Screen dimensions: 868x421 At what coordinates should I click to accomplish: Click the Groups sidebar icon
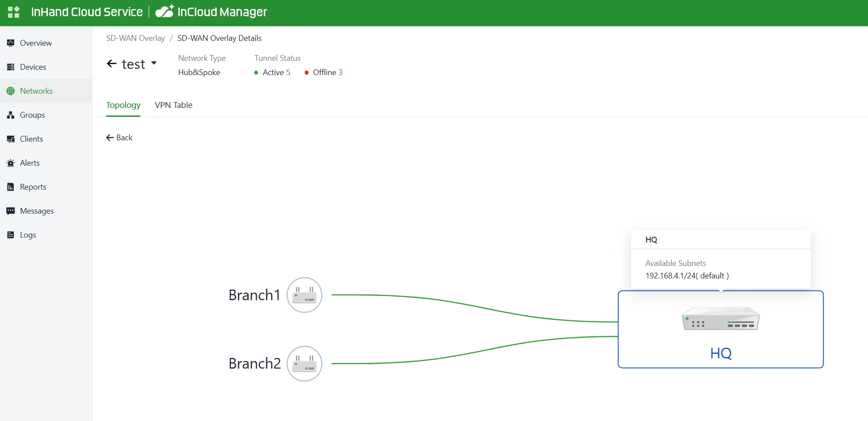(11, 115)
